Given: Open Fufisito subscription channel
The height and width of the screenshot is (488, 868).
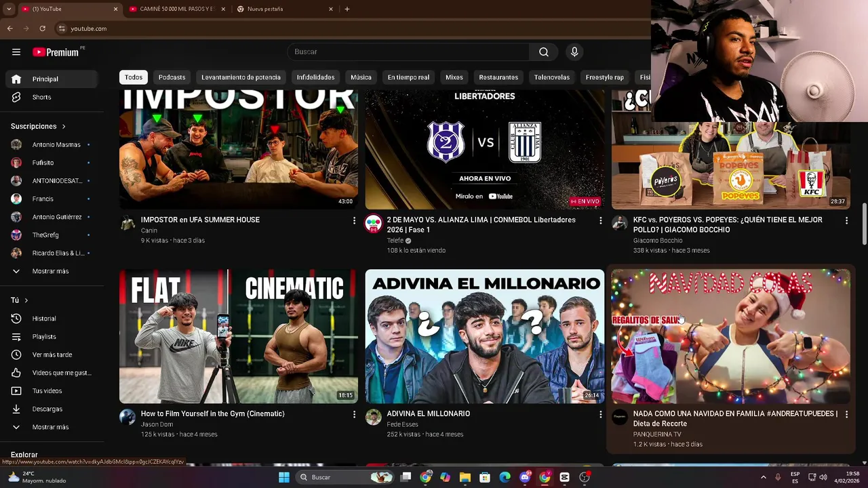Looking at the screenshot, I should tap(52, 163).
